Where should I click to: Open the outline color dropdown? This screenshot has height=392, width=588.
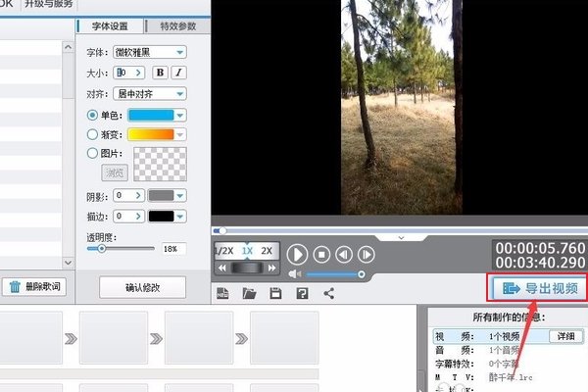[x=180, y=217]
